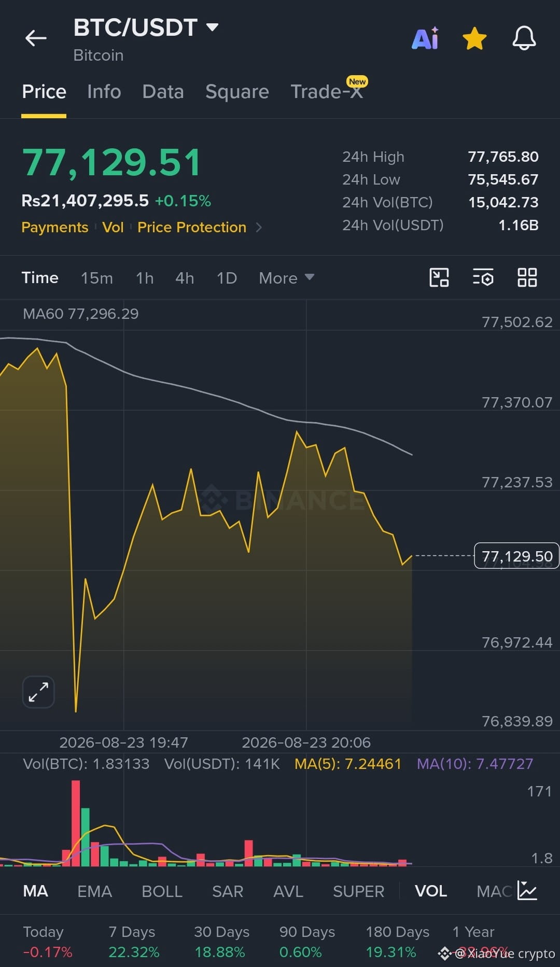560x967 pixels.
Task: Expand chart to fullscreen
Action: (x=38, y=692)
